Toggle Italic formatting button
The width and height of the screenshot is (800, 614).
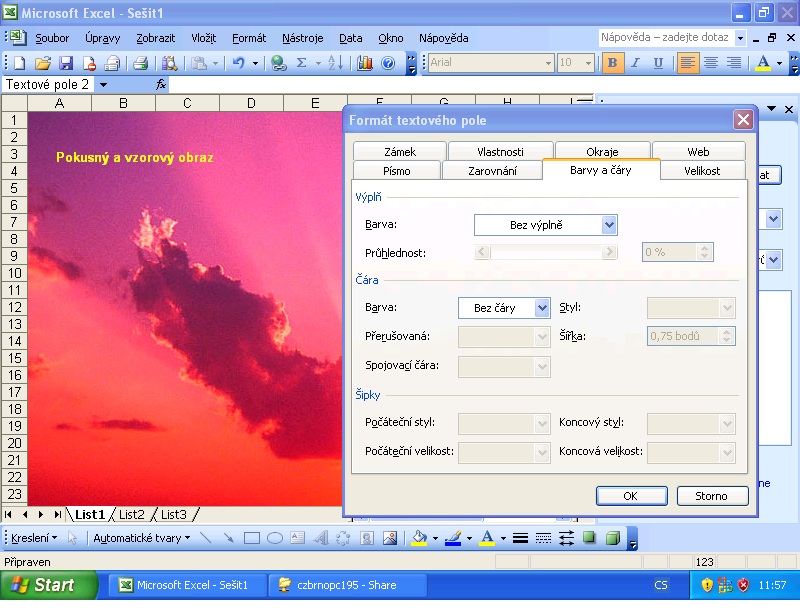[635, 63]
